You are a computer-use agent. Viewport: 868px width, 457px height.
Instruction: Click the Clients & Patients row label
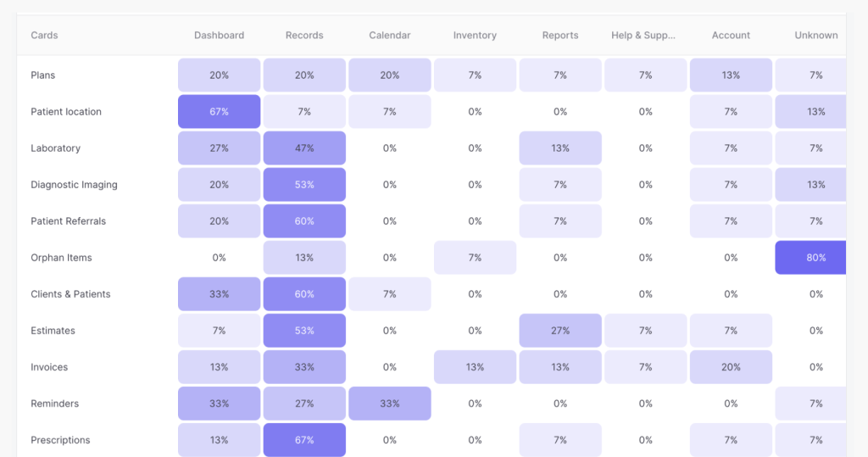click(x=70, y=294)
